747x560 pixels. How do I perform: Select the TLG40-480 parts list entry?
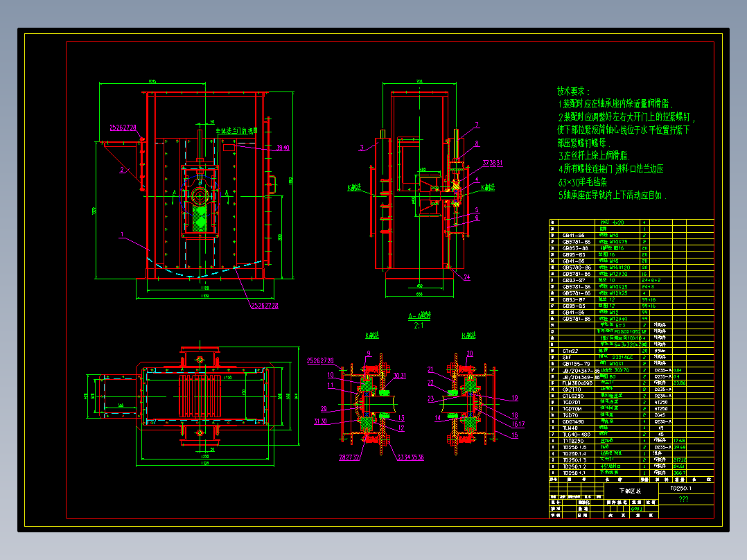576,435
